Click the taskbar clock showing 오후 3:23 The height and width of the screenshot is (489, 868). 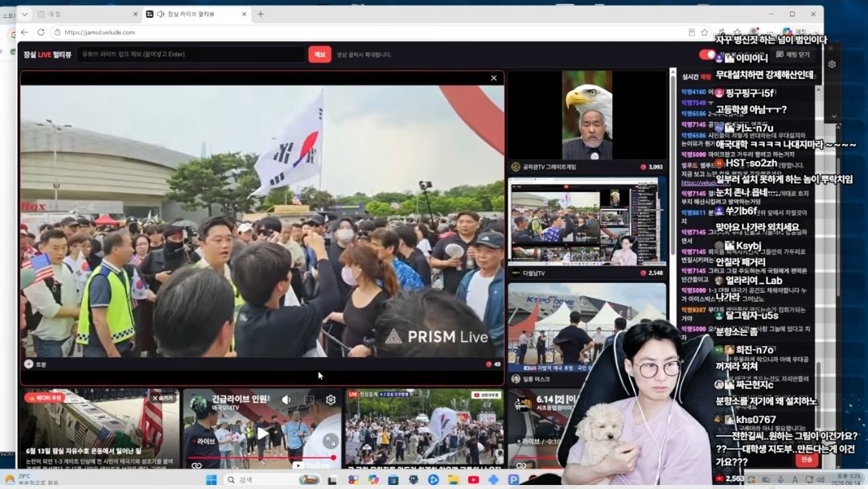[x=847, y=479]
